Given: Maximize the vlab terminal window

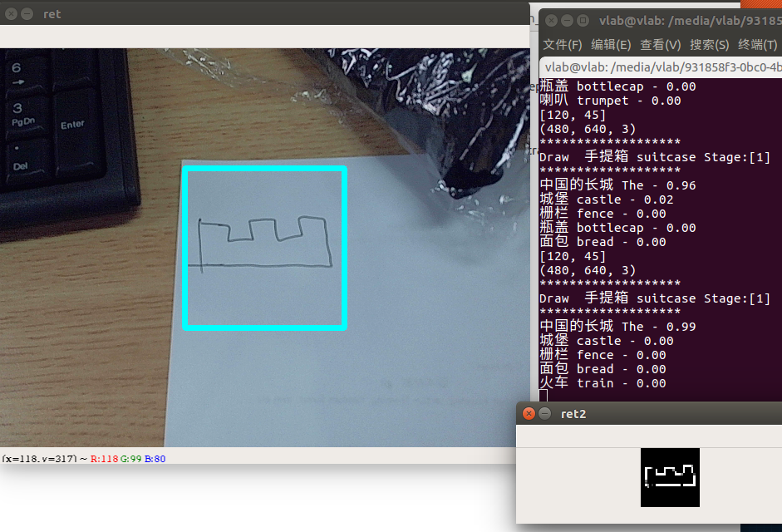Looking at the screenshot, I should (583, 21).
